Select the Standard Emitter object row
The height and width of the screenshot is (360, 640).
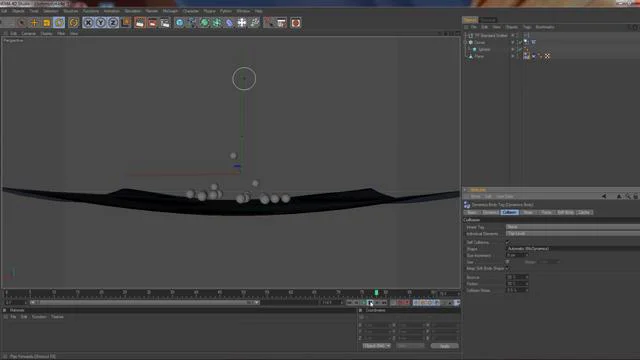tap(491, 36)
